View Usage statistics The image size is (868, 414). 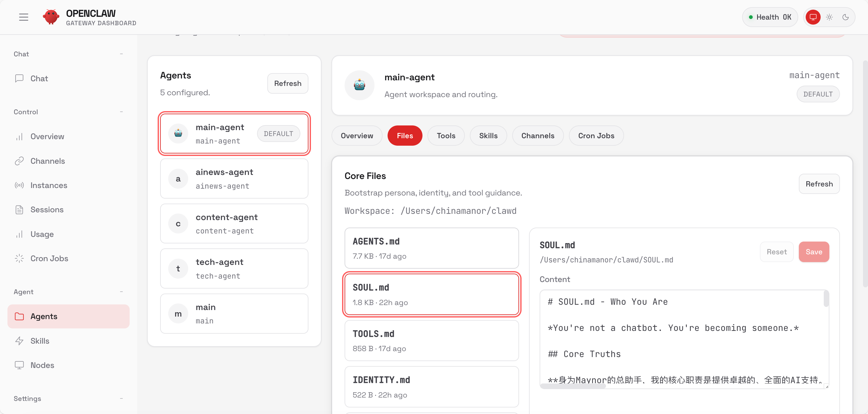pos(42,234)
